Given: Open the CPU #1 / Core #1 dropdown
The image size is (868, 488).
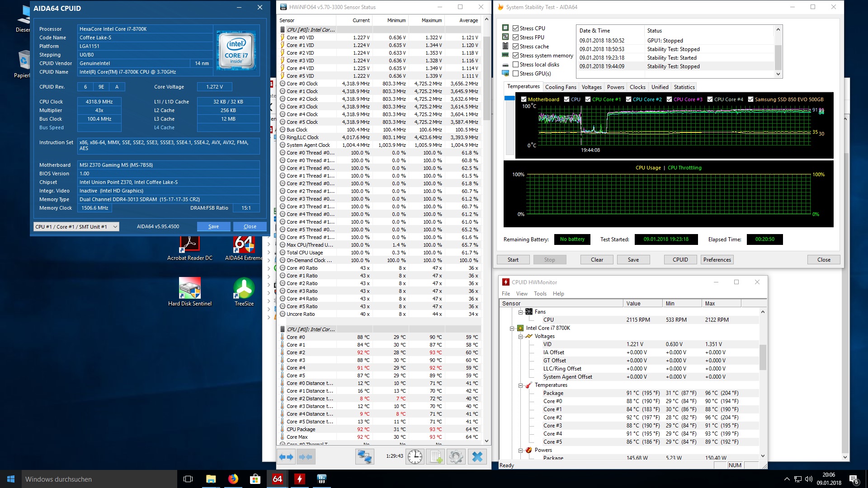Looking at the screenshot, I should [76, 227].
